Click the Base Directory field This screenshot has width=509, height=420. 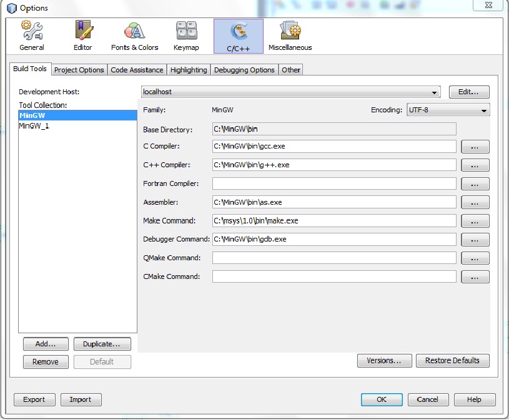tap(334, 129)
